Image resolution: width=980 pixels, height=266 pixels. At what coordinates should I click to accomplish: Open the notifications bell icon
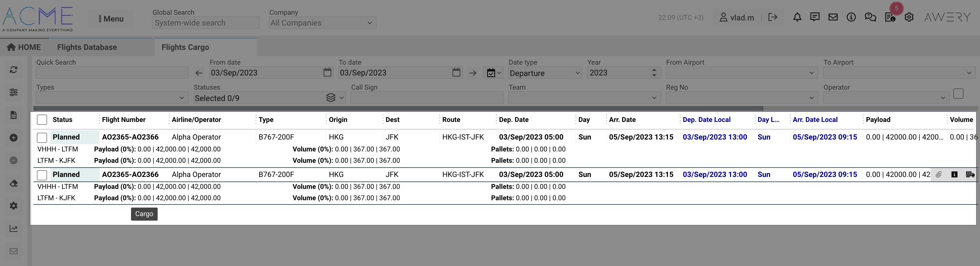coord(797,17)
